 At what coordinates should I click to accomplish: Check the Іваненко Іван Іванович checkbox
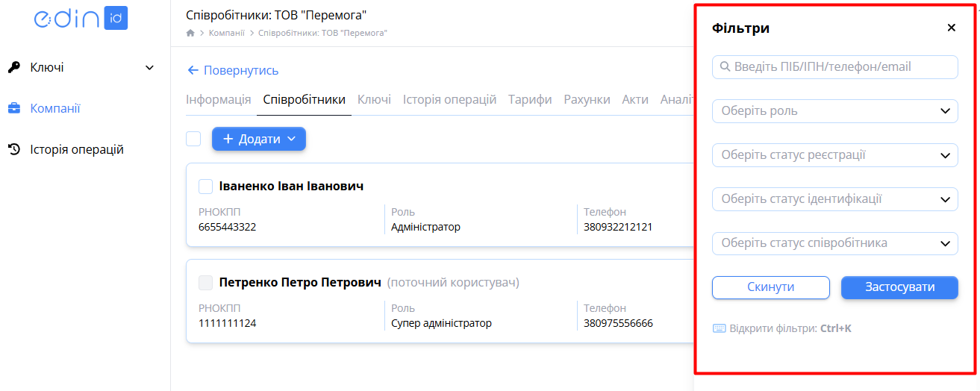pos(206,187)
